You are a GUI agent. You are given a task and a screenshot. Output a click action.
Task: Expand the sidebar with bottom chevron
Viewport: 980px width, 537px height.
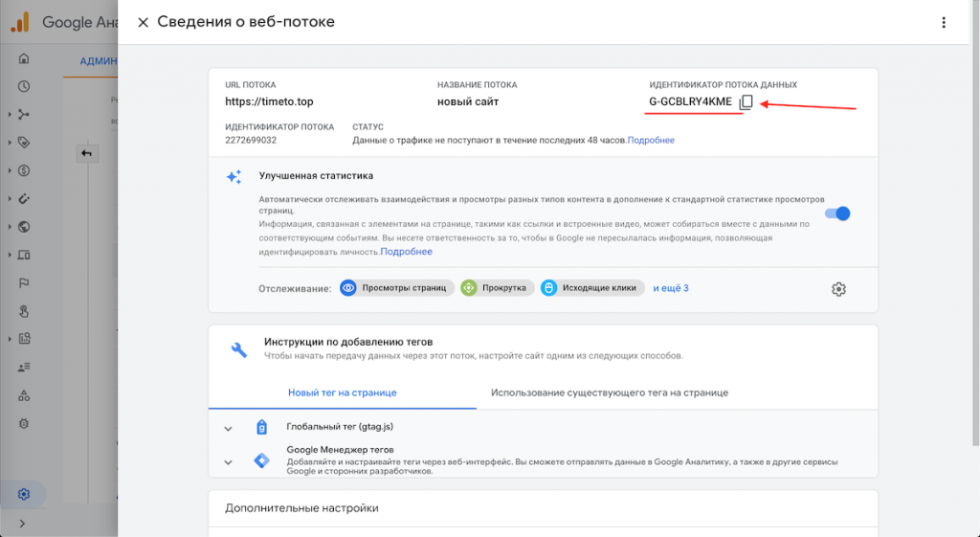pyautogui.click(x=23, y=524)
